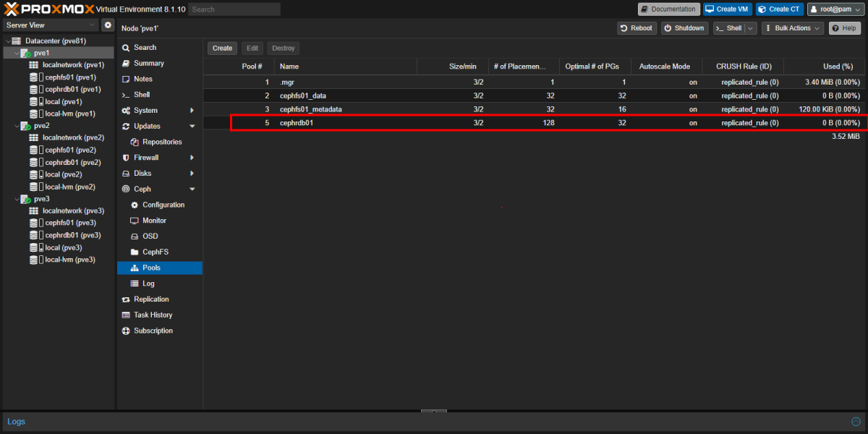Click the Logs panel refresh icon

pyautogui.click(x=856, y=422)
